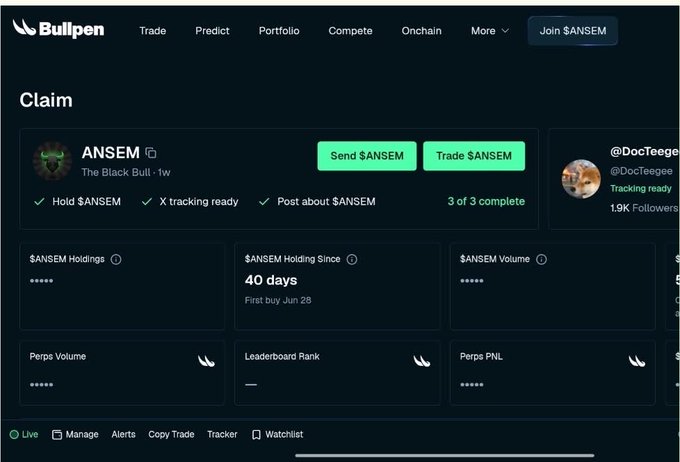Image resolution: width=680 pixels, height=462 pixels.
Task: Open the Compete page
Action: tap(350, 31)
